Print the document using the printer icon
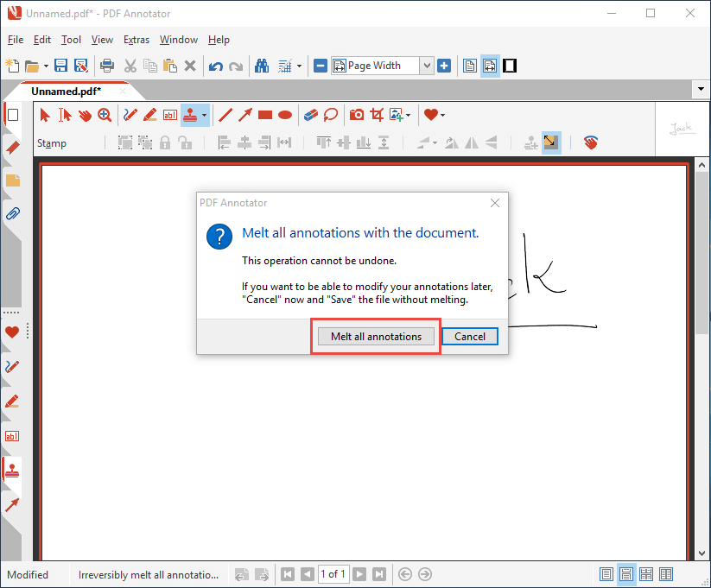 click(x=107, y=66)
